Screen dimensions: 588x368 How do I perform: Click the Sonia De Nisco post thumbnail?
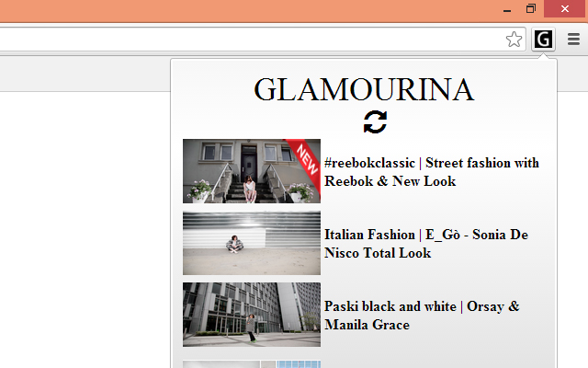point(252,243)
